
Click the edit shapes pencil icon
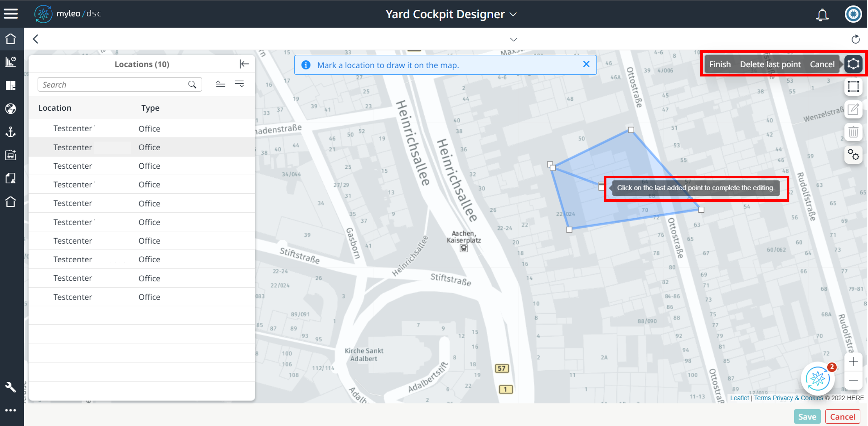(853, 109)
